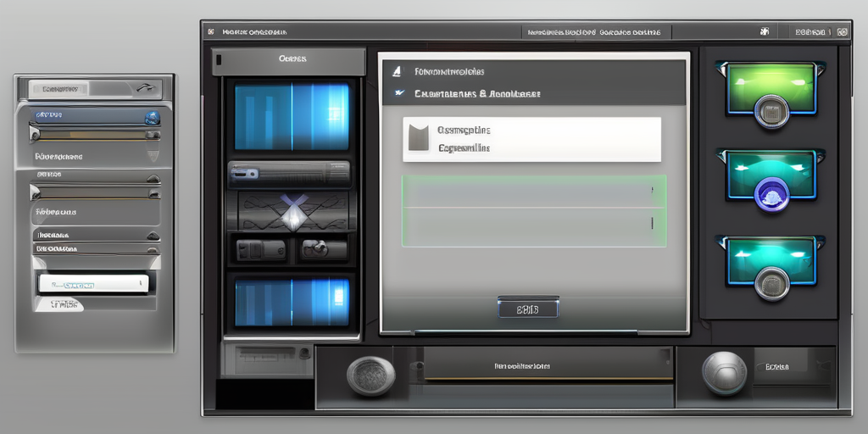The width and height of the screenshot is (868, 434).
Task: Open the lower blue screen thumbnail
Action: tap(292, 303)
